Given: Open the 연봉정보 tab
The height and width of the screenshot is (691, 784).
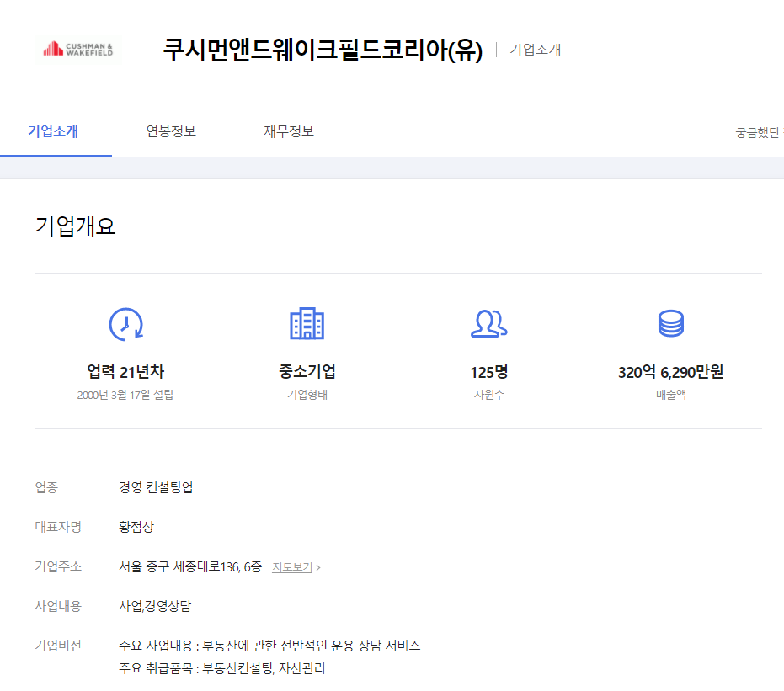Looking at the screenshot, I should click(x=171, y=131).
